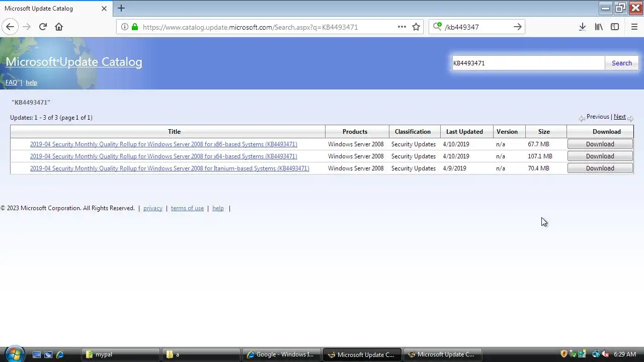Click the catalog Search button
644x362 pixels.
[622, 63]
